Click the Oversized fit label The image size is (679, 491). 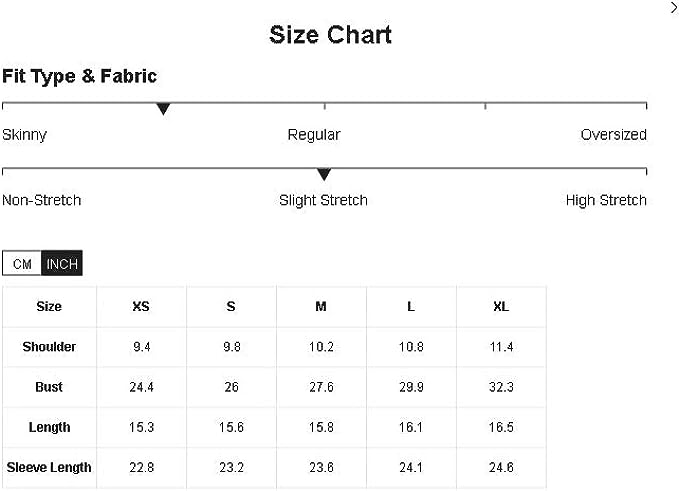(x=613, y=135)
